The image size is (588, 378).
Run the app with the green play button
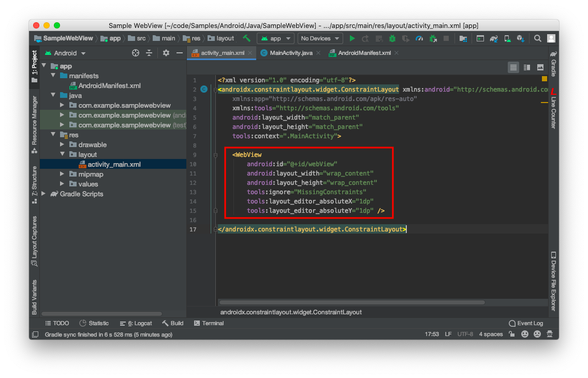coord(352,38)
